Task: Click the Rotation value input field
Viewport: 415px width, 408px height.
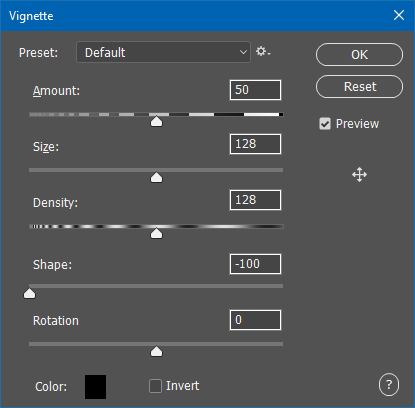Action: (x=255, y=320)
